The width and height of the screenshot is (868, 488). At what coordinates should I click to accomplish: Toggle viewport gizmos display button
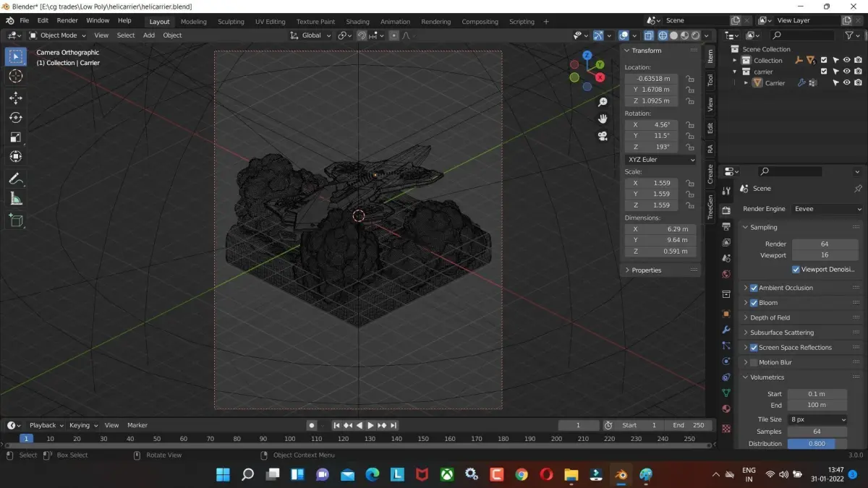(599, 35)
